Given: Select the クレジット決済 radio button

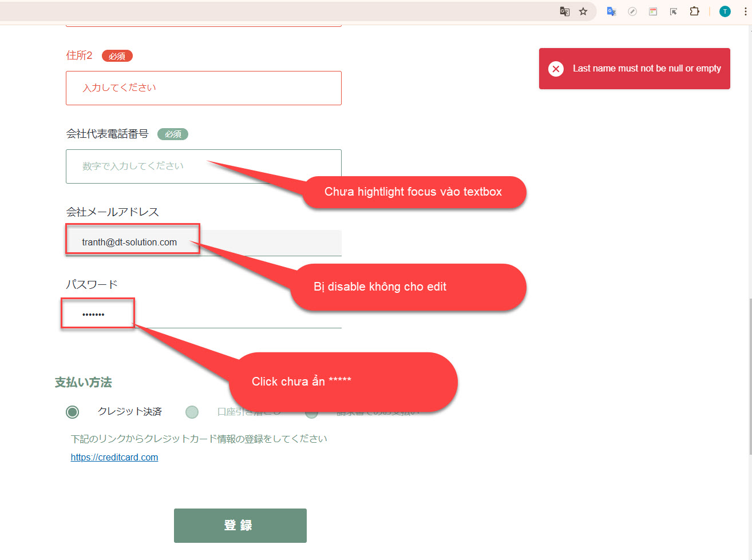Looking at the screenshot, I should (72, 412).
